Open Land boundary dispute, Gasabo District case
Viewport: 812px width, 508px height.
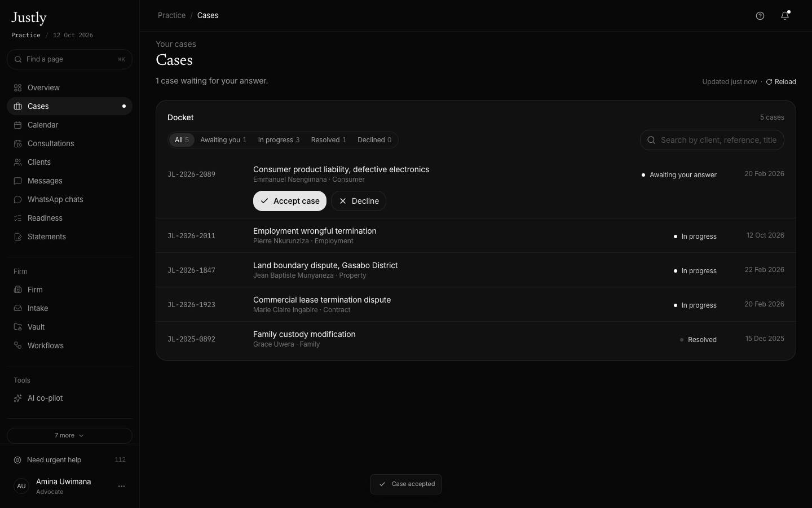[476, 270]
